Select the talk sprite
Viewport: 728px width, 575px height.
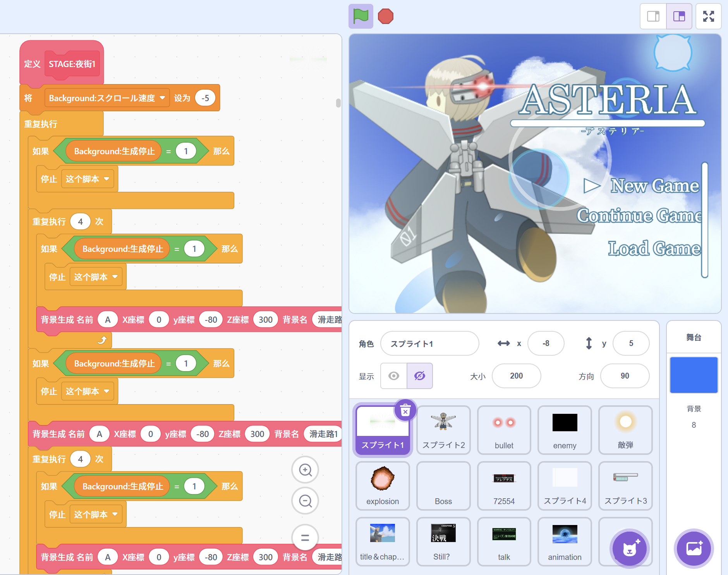point(504,541)
